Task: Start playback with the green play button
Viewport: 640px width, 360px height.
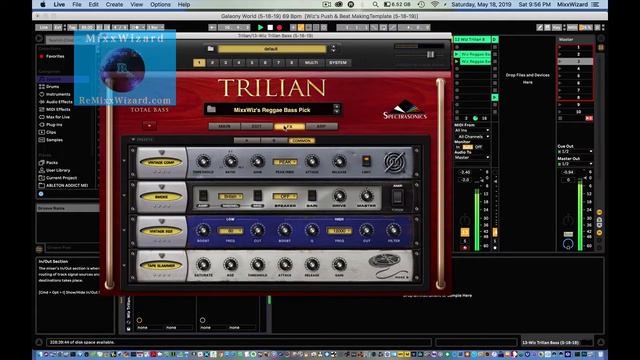Action: (x=260, y=27)
